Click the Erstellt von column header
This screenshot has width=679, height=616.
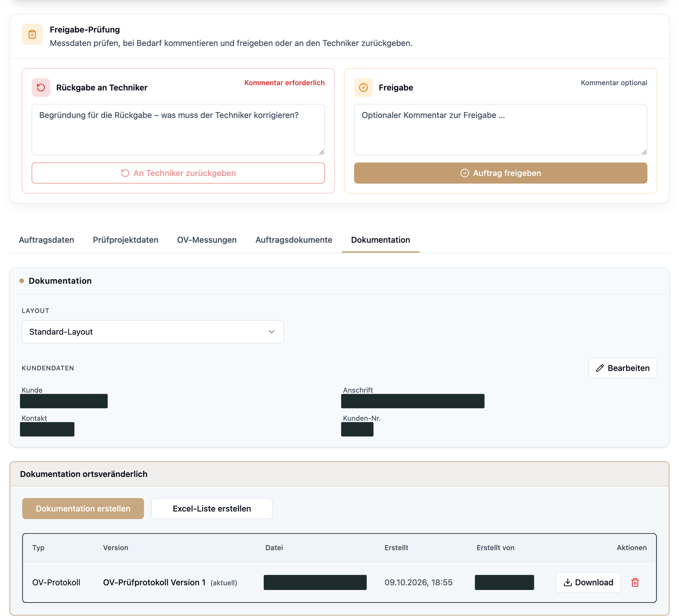(x=495, y=548)
